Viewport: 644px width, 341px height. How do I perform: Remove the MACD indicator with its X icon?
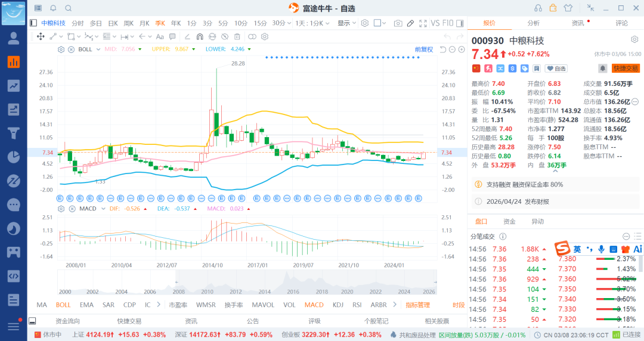pos(71,209)
